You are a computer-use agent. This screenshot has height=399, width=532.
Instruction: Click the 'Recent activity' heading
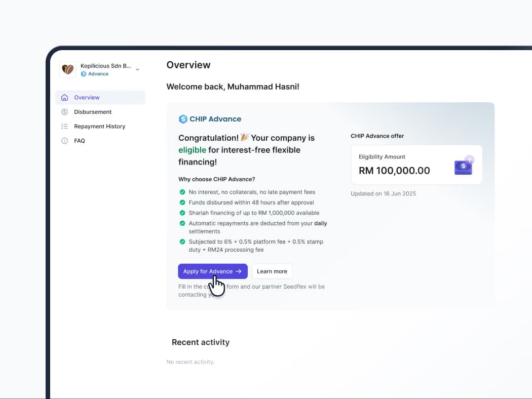tap(201, 342)
